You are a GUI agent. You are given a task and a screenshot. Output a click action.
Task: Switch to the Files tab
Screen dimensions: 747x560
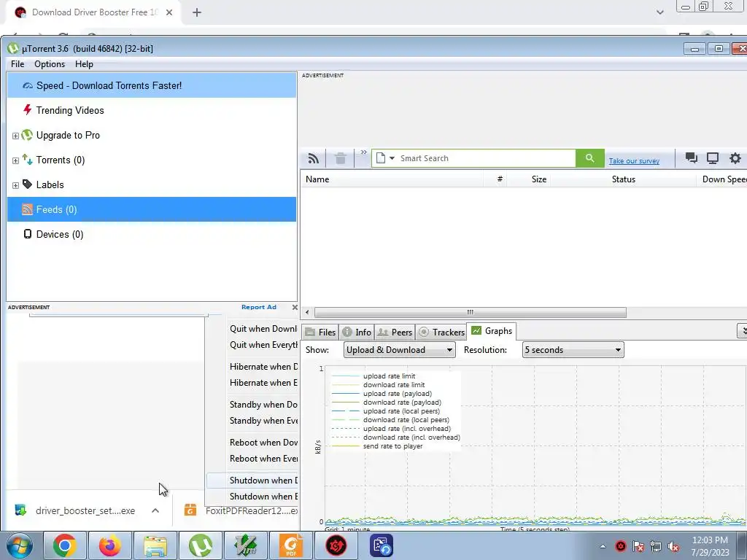(x=320, y=332)
